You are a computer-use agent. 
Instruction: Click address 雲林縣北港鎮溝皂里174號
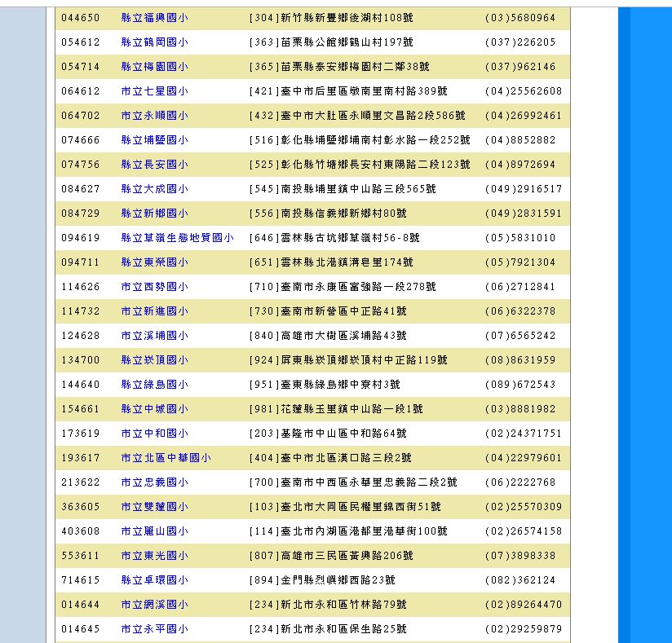click(x=347, y=262)
